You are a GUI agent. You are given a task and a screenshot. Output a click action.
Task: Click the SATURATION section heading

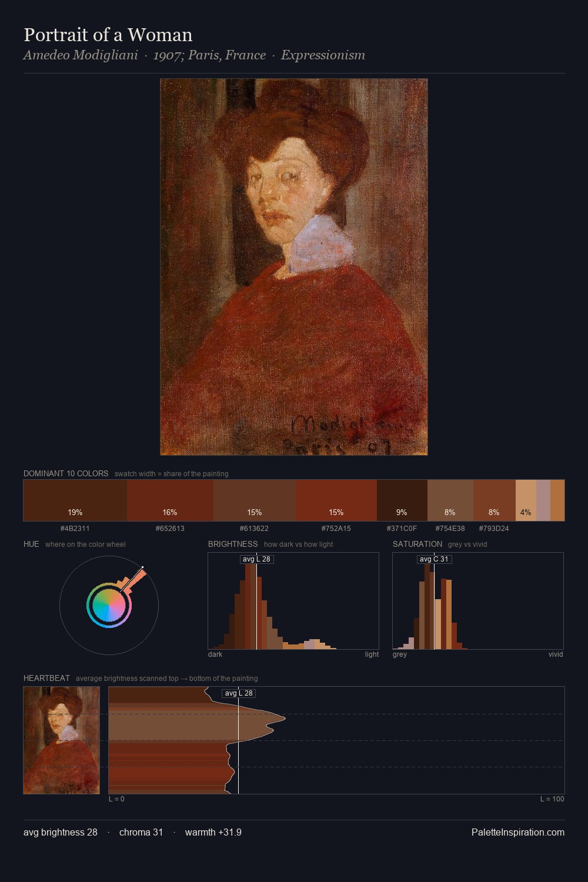(x=417, y=544)
